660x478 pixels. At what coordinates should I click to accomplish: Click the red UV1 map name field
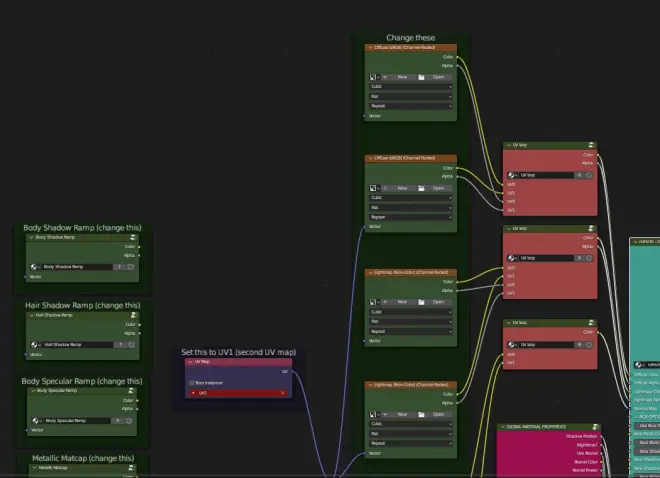[238, 393]
